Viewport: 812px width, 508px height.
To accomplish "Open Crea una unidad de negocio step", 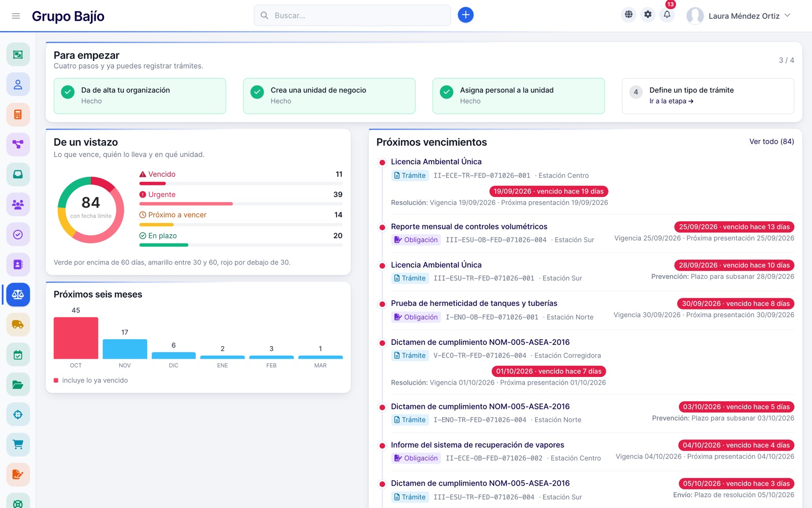I will coord(329,96).
